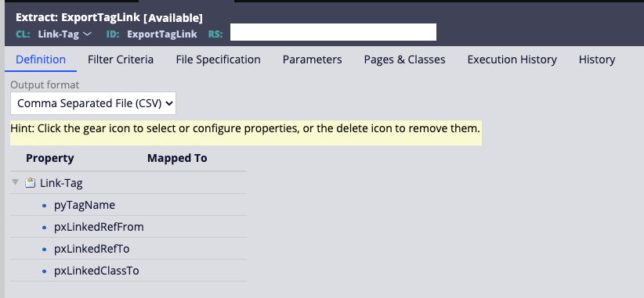644x298 pixels.
Task: Click the Mapped To column header
Action: 177,158
